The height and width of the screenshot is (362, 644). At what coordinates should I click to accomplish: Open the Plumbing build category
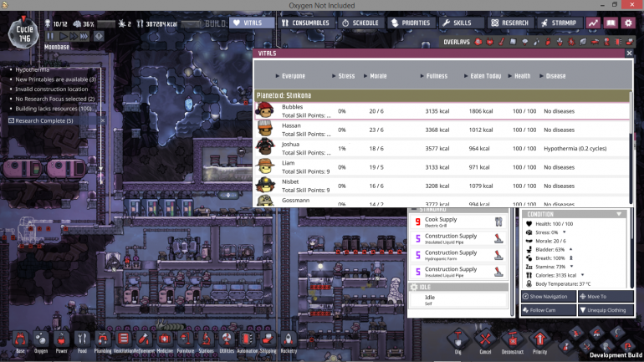tap(103, 339)
